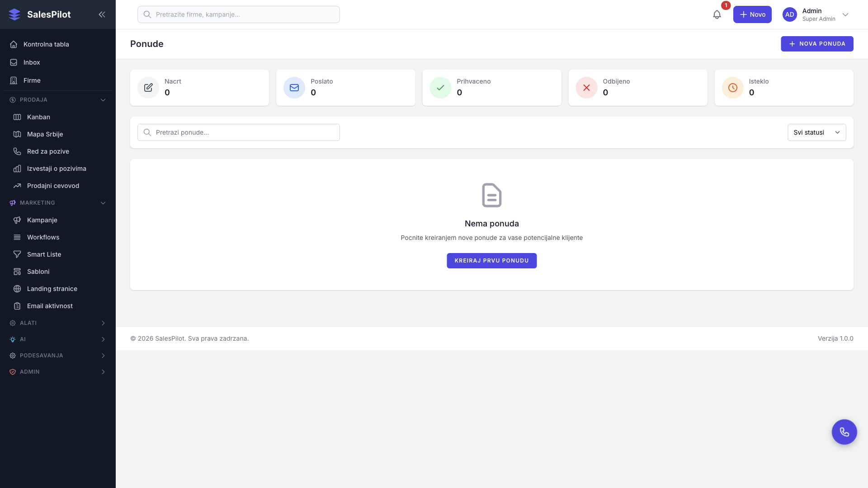Open Kanban from the sidebar
Image resolution: width=868 pixels, height=488 pixels.
(38, 117)
